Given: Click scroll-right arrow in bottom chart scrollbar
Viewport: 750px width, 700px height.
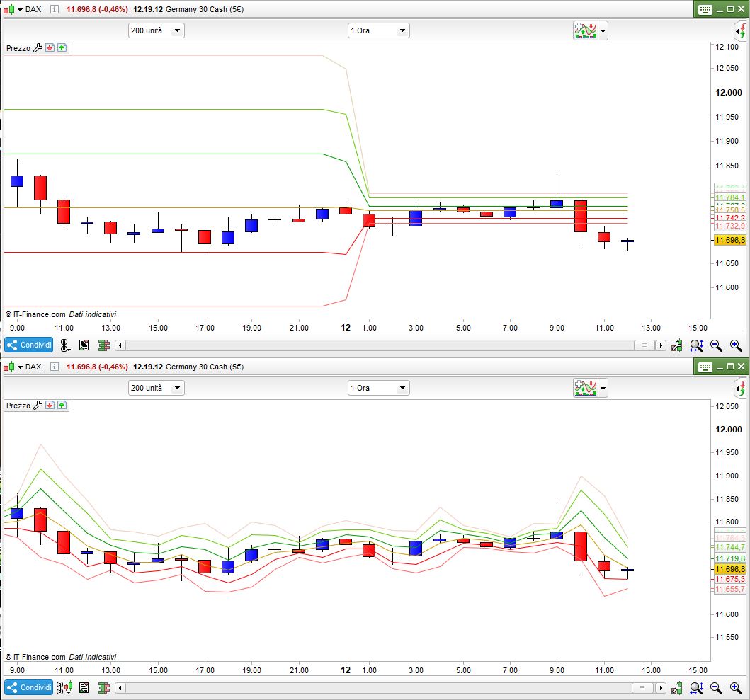Looking at the screenshot, I should click(x=661, y=687).
